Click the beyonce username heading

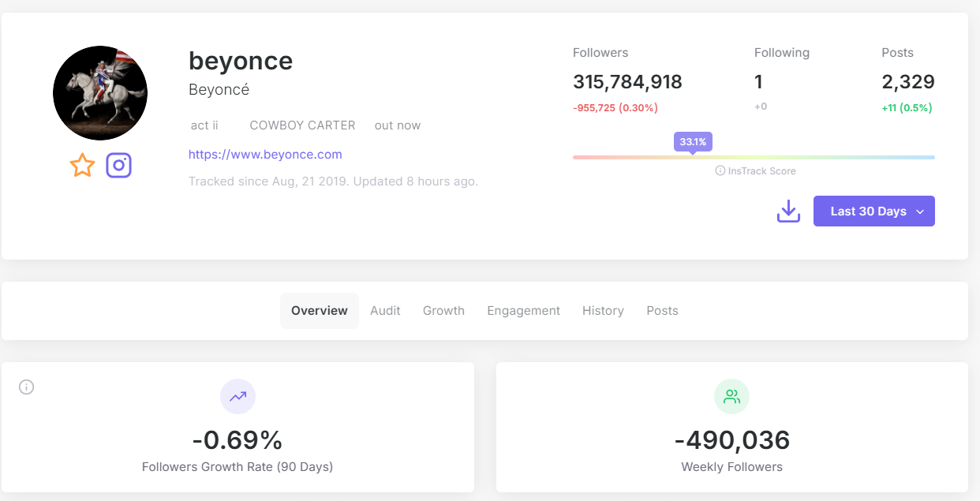coord(241,61)
